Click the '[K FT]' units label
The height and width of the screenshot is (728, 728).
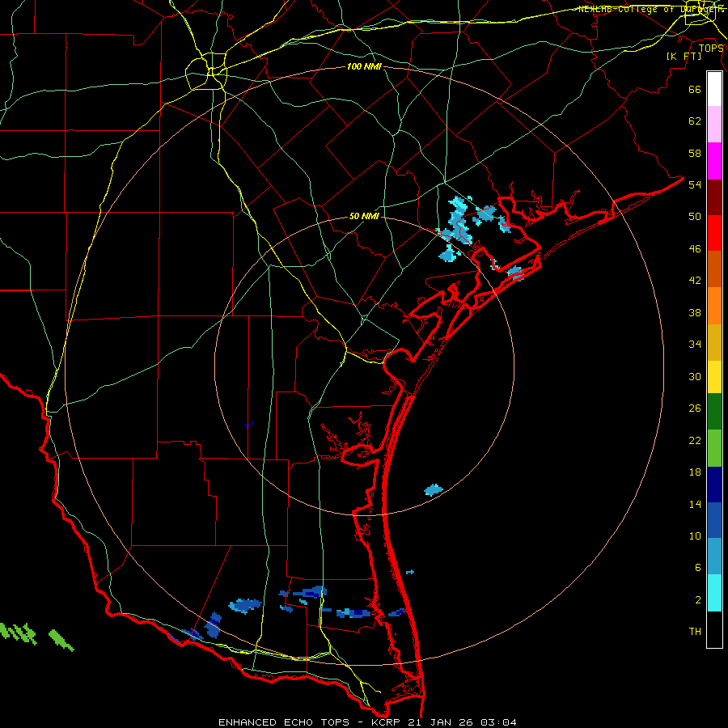[684, 57]
